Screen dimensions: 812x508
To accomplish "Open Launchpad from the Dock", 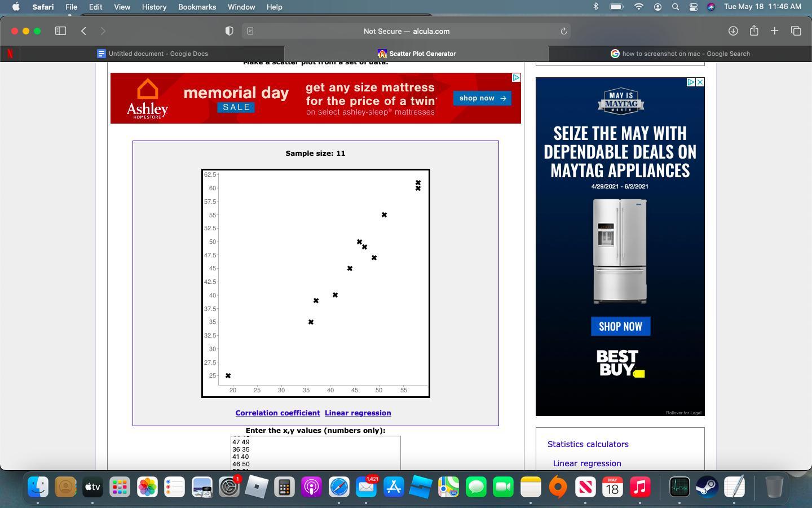I will 120,487.
